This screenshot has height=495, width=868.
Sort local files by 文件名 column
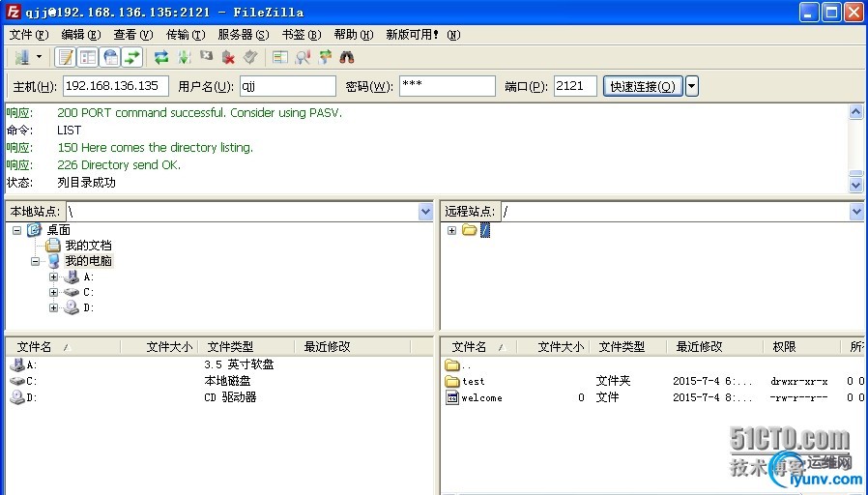point(63,347)
